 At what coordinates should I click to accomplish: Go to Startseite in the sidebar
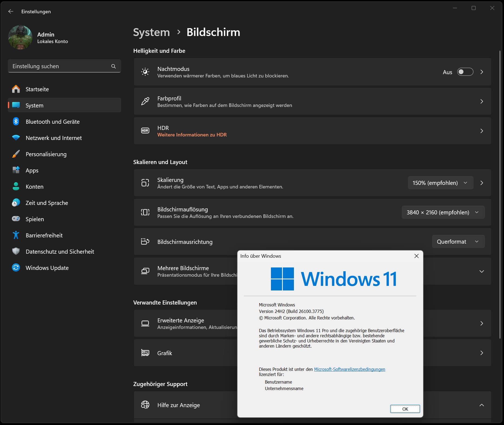click(64, 89)
